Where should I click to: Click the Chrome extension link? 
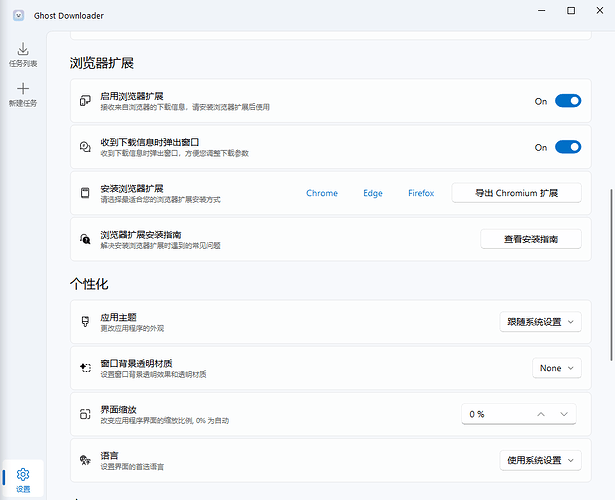pyautogui.click(x=322, y=193)
